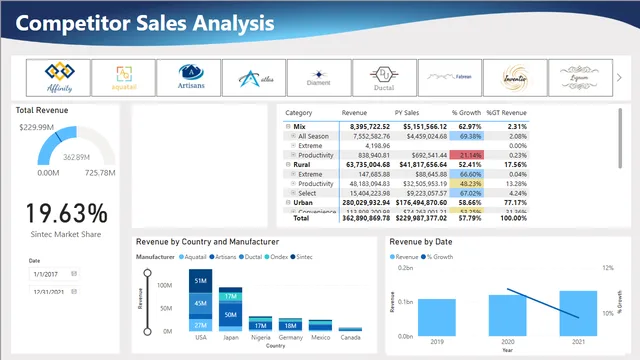
Task: Sort table by %GT Revenue column header
Action: pos(506,113)
